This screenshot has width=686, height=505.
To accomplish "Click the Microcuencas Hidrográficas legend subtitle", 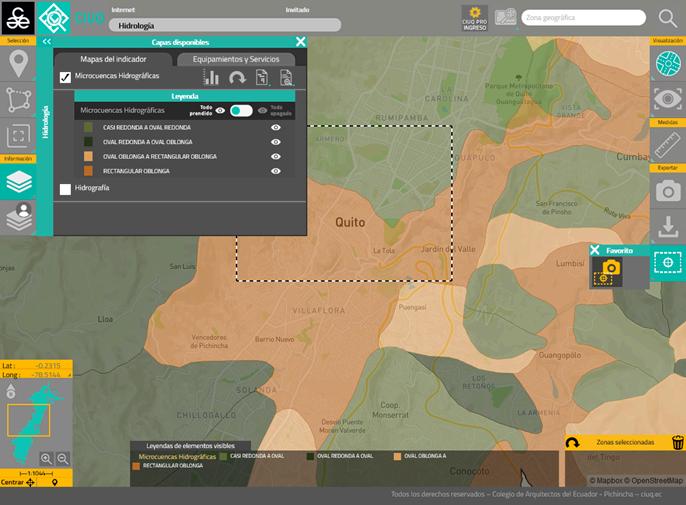I will click(x=177, y=456).
